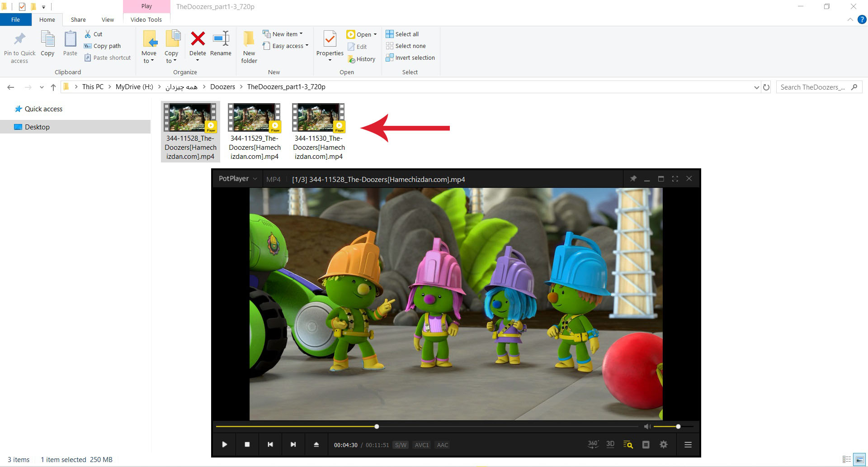Click the eject/open file button in PotPlayer
868x467 pixels.
coord(316,444)
